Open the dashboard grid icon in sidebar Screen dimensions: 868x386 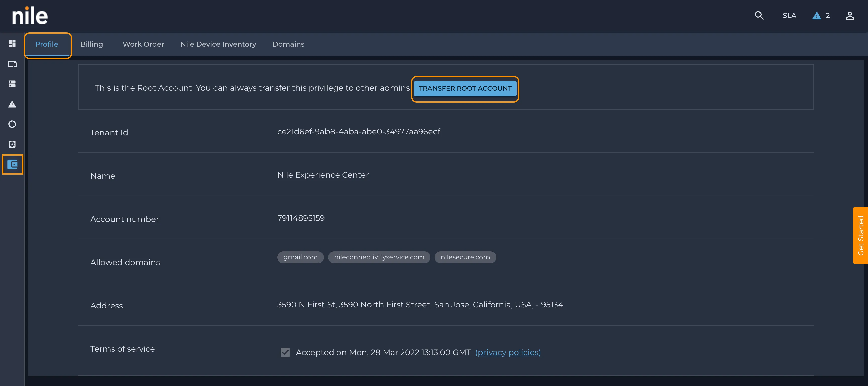coord(12,44)
